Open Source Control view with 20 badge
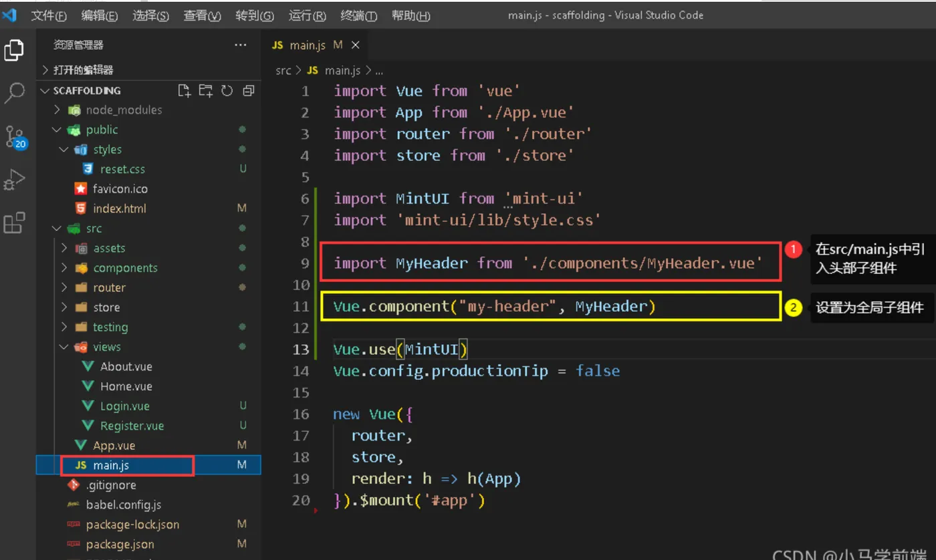This screenshot has height=560, width=936. pyautogui.click(x=15, y=136)
